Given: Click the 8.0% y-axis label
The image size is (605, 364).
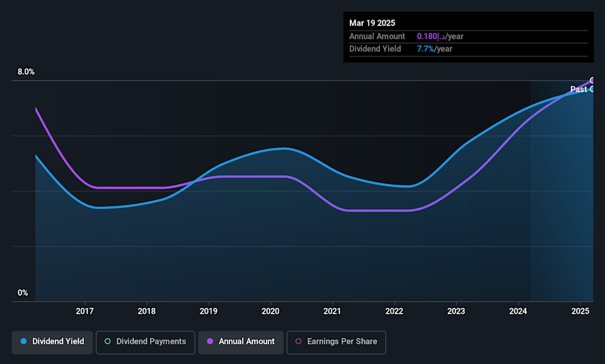Looking at the screenshot, I should coord(26,72).
